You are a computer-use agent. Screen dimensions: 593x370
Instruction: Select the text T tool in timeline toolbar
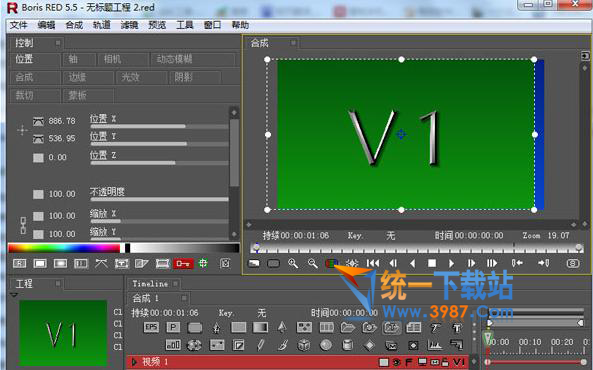457,328
